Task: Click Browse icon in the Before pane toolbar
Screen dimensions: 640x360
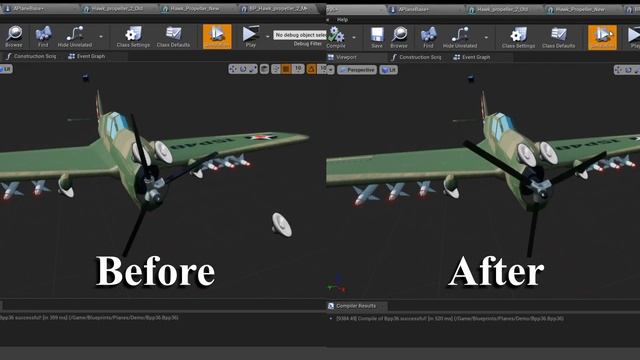Action: tap(14, 36)
